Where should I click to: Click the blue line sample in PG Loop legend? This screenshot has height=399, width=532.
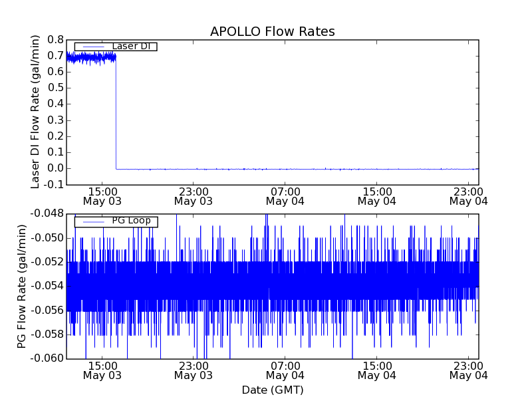[x=92, y=221]
